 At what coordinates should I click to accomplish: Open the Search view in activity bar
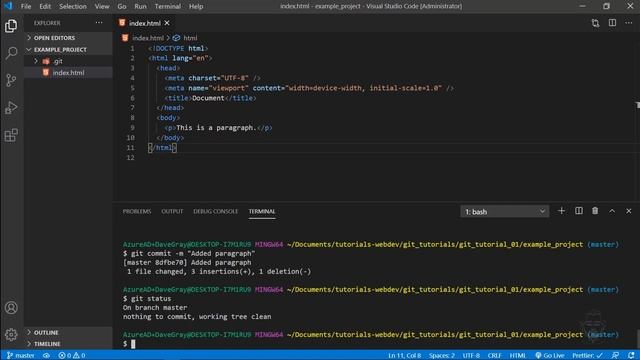click(x=11, y=53)
